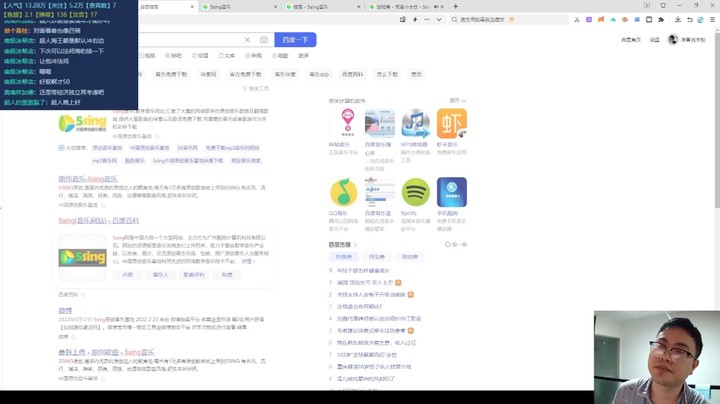The height and width of the screenshot is (404, 720).
Task: Click the square outline icon in browser toolbar
Action: (x=649, y=20)
